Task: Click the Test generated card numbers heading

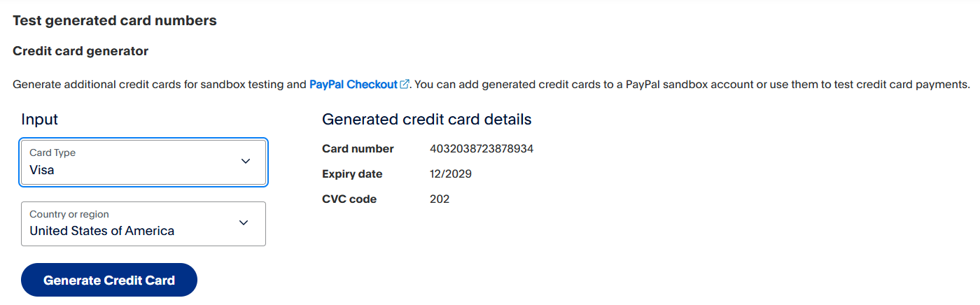Action: coord(115,21)
